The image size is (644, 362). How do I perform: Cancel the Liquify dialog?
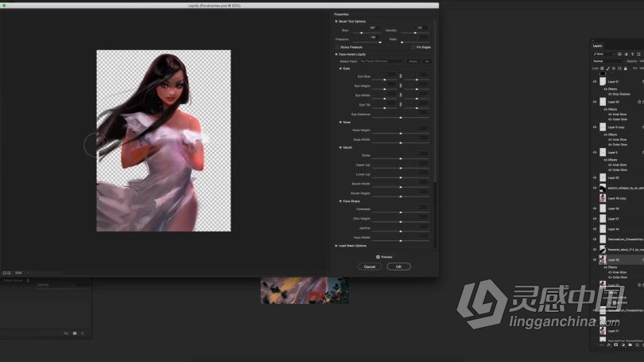(370, 267)
